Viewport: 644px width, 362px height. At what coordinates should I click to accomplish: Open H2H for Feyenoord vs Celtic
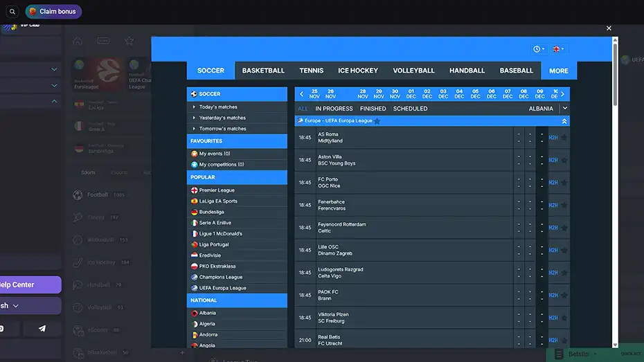point(553,228)
